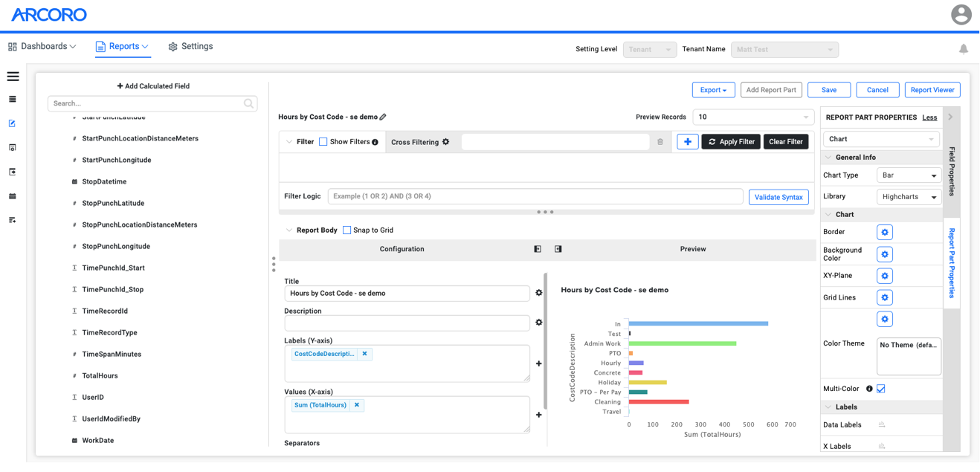Image resolution: width=980 pixels, height=472 pixels.
Task: Open the Grid Lines settings gear
Action: [x=885, y=297]
